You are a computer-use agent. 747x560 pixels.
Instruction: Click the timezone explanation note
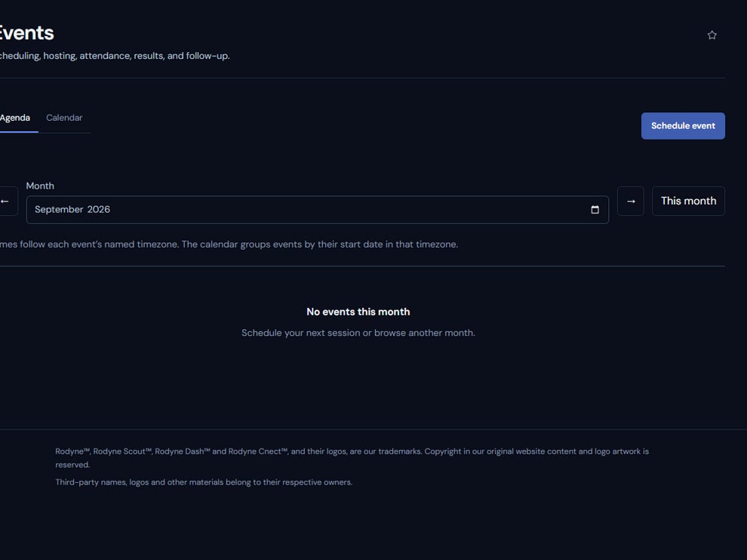229,244
